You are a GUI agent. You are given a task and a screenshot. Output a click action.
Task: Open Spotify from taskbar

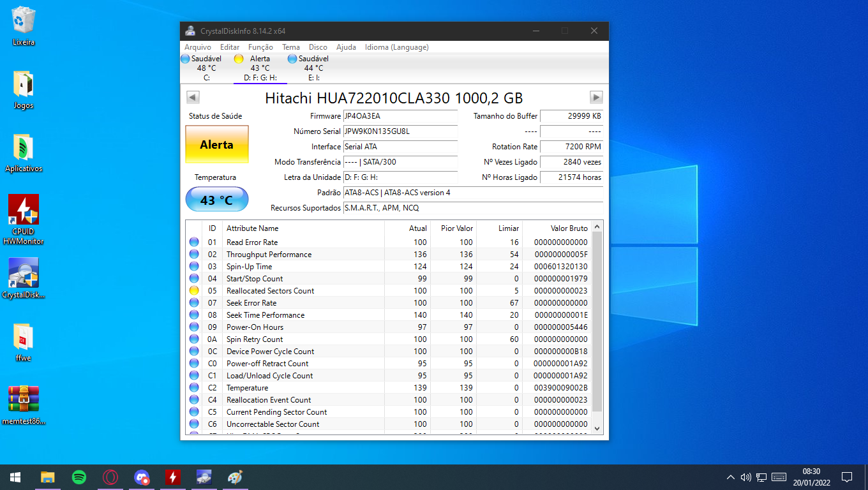tap(79, 477)
